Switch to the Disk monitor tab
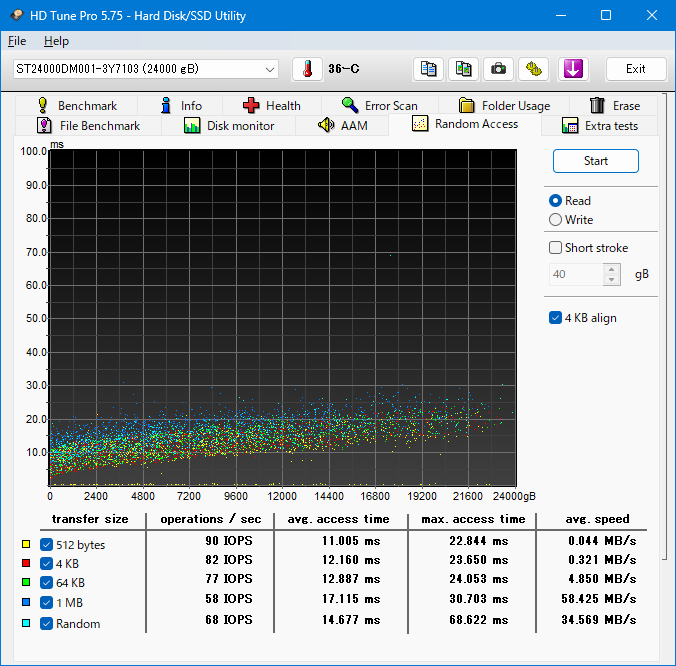 [x=229, y=126]
